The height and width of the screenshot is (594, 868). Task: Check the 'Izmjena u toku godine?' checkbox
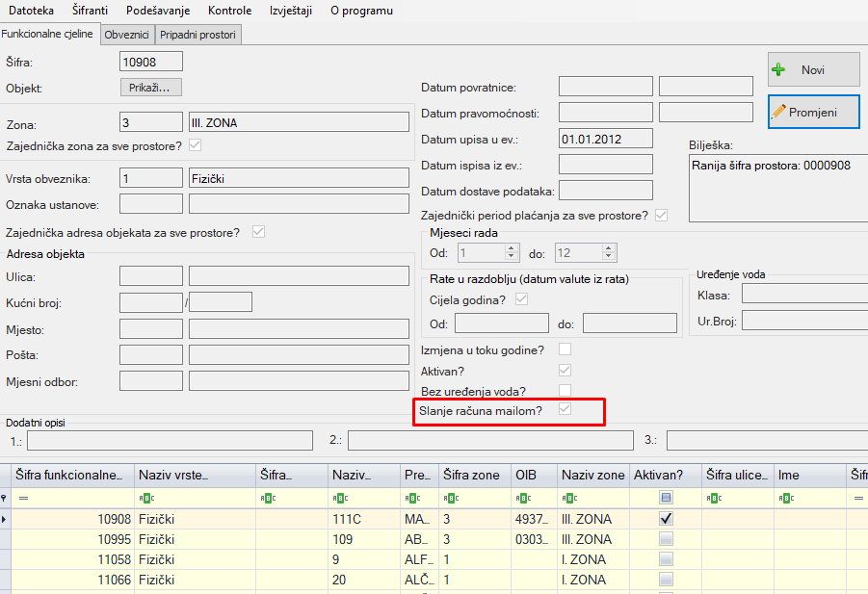566,349
